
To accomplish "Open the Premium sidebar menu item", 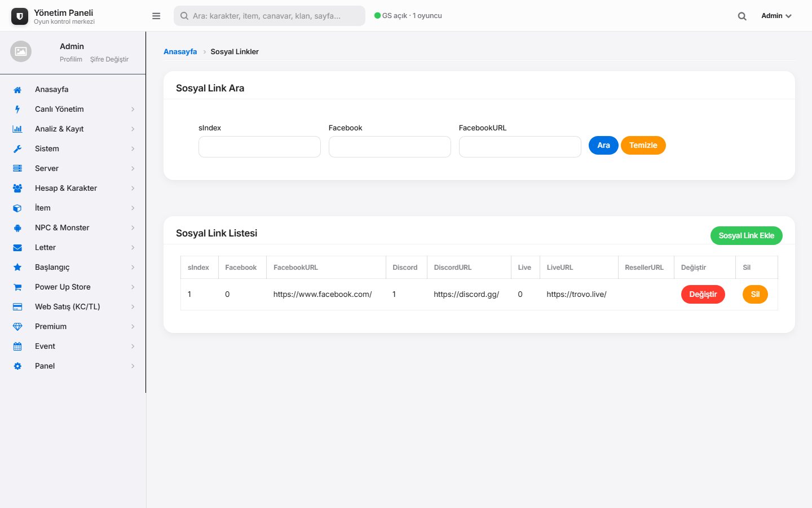I will coord(73,327).
